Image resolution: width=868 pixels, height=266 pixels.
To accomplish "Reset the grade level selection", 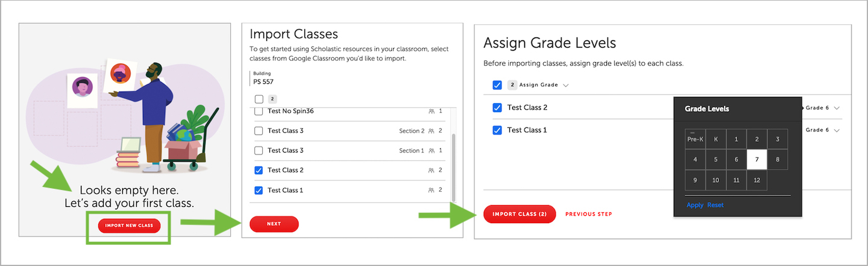I will (x=715, y=205).
